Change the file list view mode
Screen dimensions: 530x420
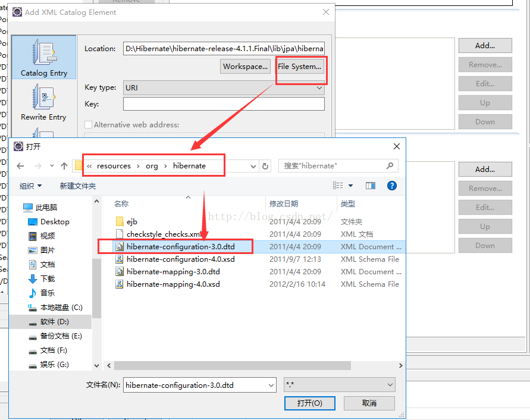click(x=338, y=186)
